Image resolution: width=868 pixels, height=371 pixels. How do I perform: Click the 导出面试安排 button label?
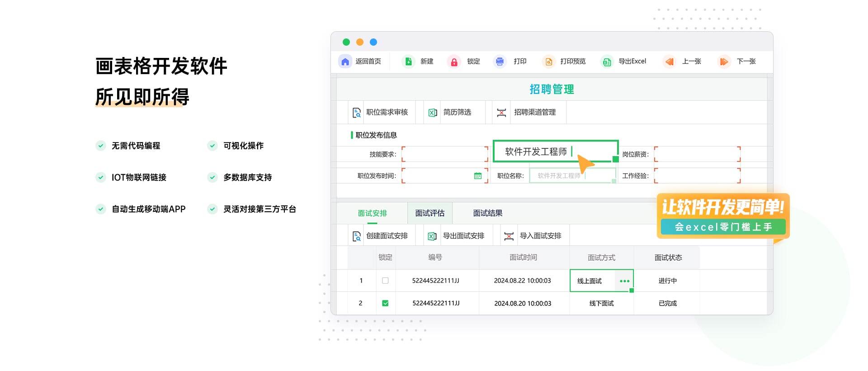point(463,236)
